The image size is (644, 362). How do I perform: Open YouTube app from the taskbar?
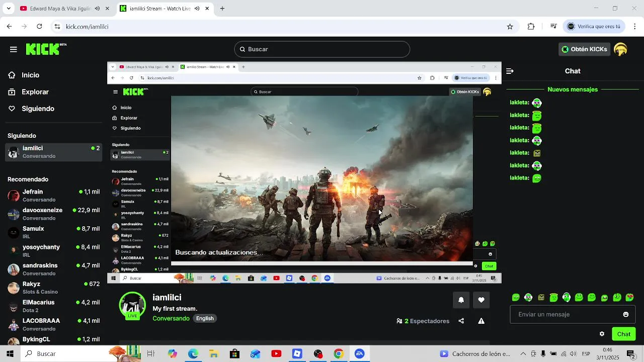point(276,353)
